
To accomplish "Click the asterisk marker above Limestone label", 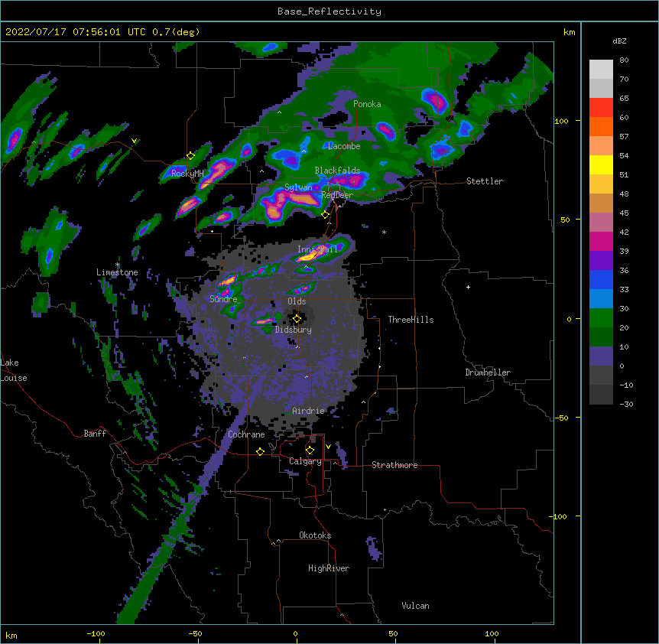I will [118, 265].
